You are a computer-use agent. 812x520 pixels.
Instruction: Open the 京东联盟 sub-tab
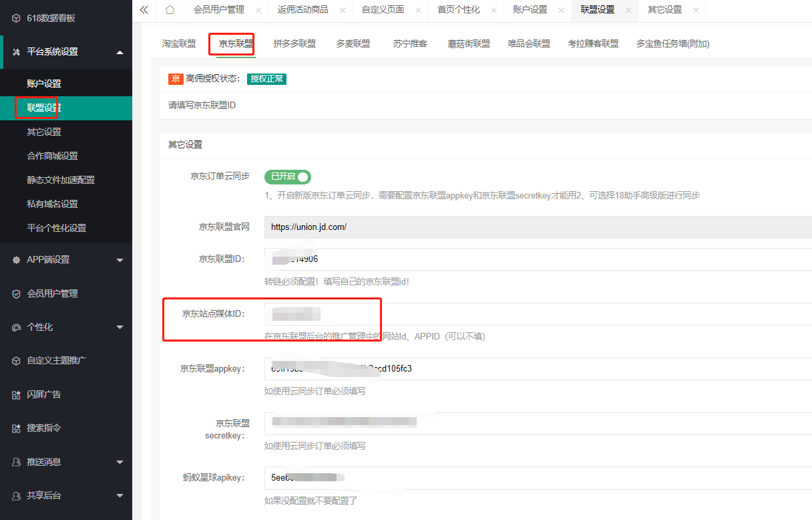coord(236,43)
